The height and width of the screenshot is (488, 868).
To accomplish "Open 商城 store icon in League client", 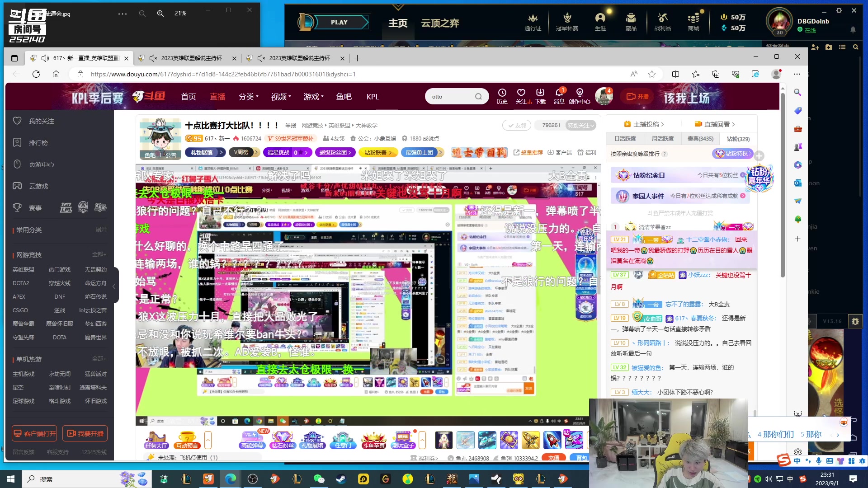I will 693,22.
